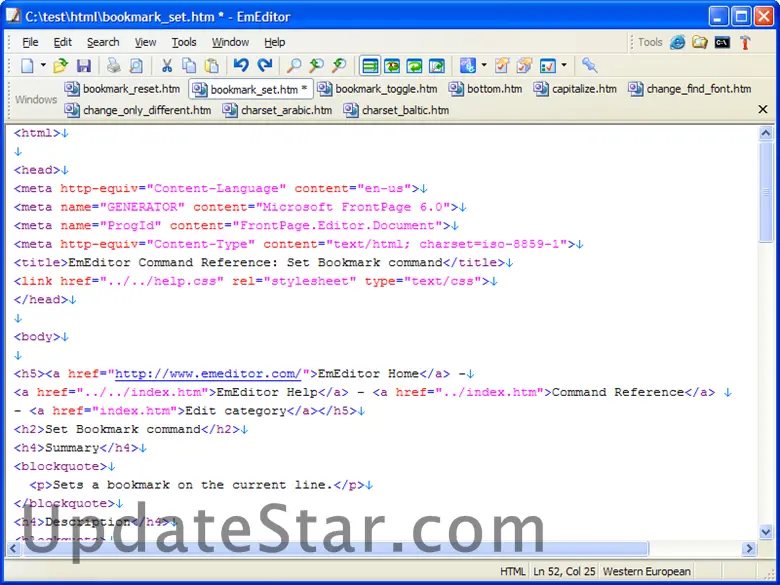The height and width of the screenshot is (585, 780).
Task: Switch to change_find_font.htm tab
Action: tap(689, 89)
